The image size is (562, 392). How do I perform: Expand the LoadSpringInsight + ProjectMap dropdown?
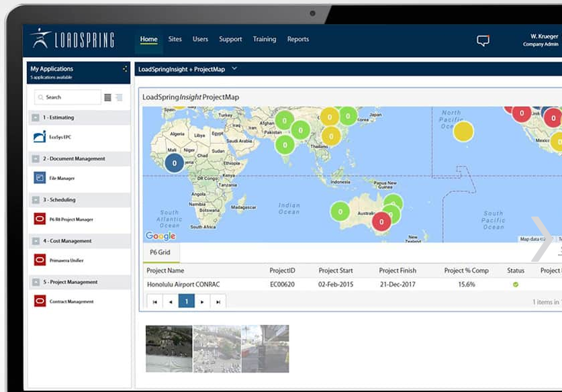coord(234,68)
